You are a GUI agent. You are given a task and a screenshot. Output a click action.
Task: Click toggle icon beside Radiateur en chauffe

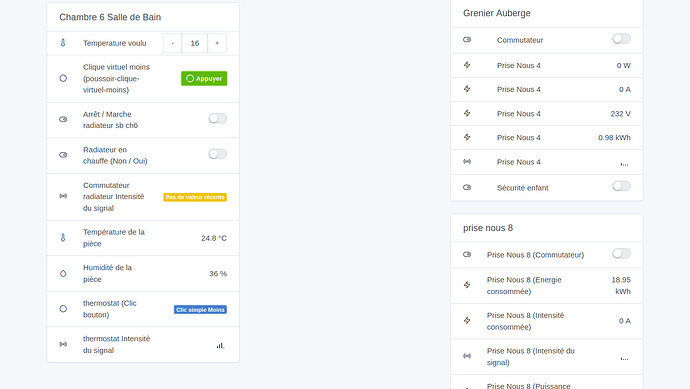[63, 155]
